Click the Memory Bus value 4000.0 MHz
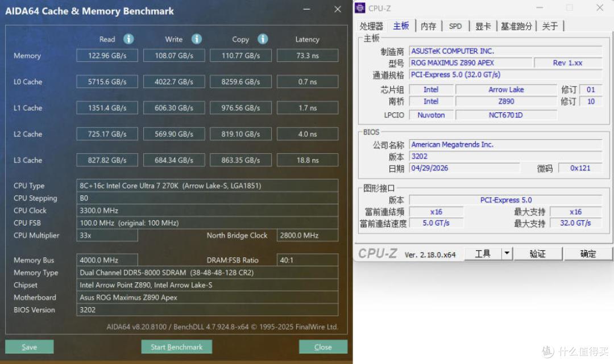 tap(107, 260)
